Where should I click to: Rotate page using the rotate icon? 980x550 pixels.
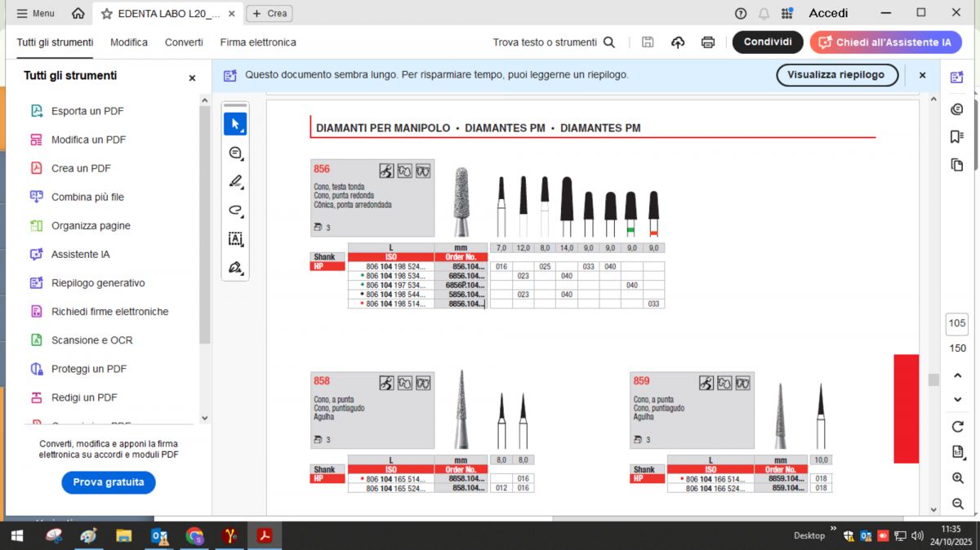tap(957, 427)
